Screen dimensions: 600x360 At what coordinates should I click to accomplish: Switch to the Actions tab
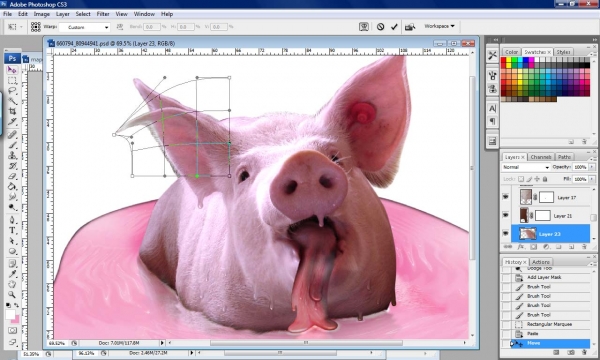pyautogui.click(x=541, y=262)
